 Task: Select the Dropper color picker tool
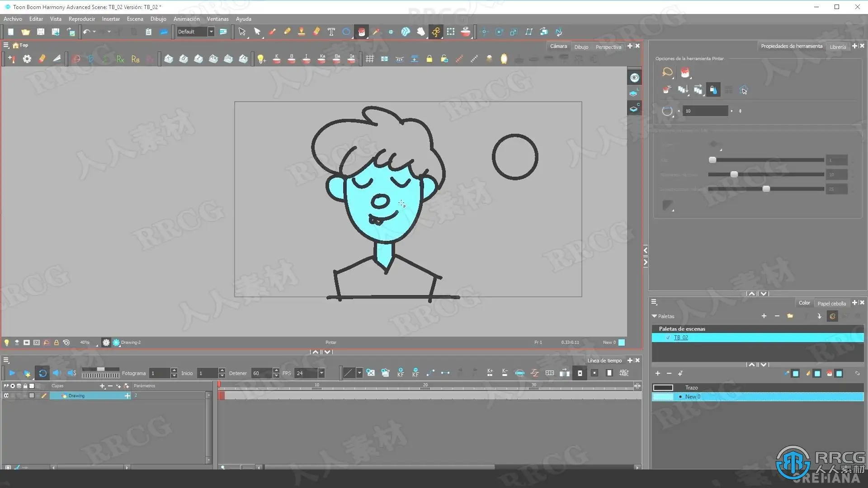point(376,32)
